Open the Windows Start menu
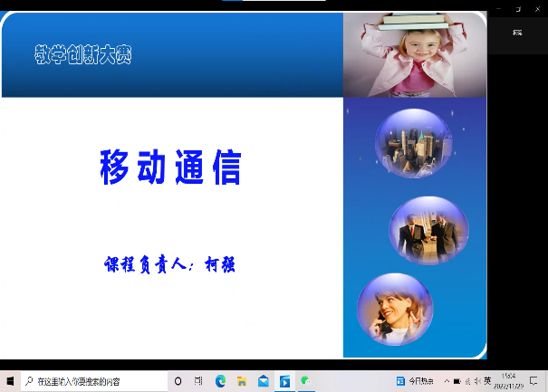Viewport: 548px width, 392px height. coord(9,381)
